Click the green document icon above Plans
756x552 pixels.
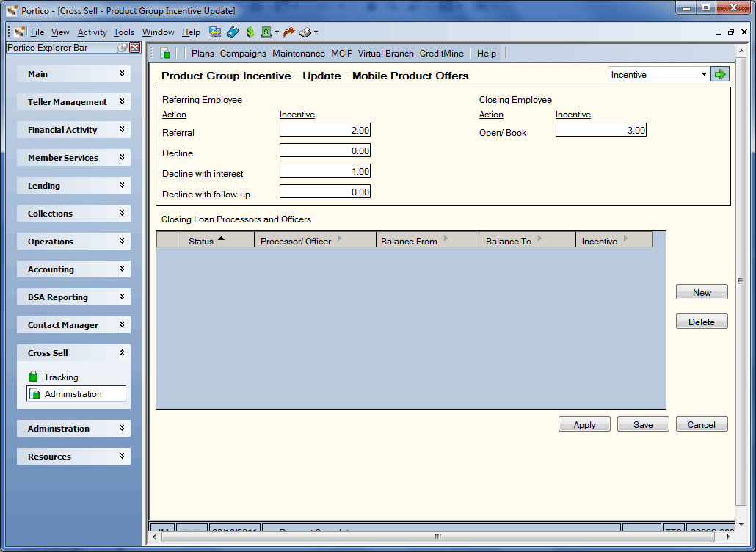click(165, 53)
